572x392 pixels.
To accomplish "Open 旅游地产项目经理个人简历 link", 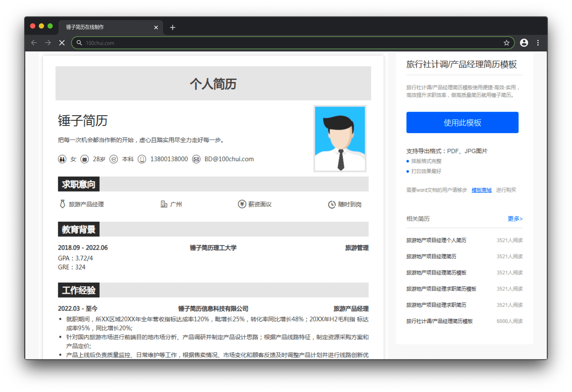I will coord(436,240).
